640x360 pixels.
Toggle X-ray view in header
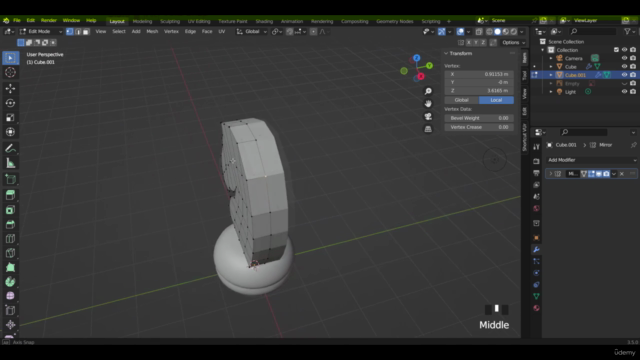(x=479, y=31)
